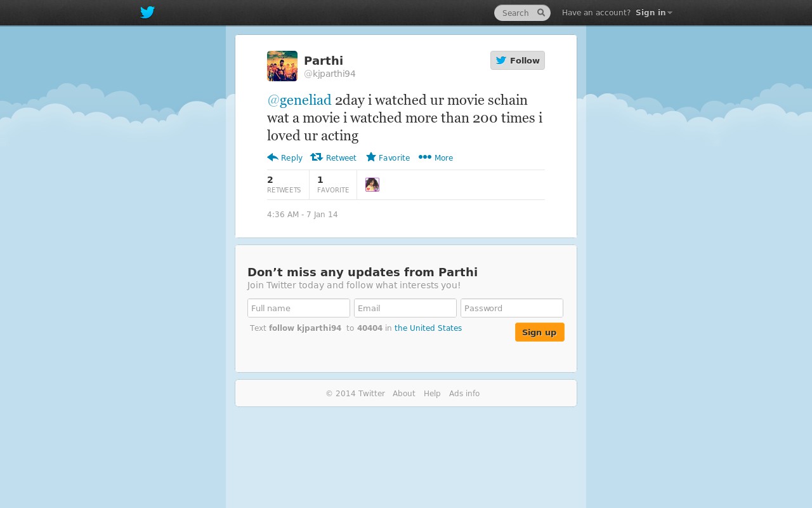This screenshot has height=508, width=812.
Task: Reply to the tweet
Action: [285, 157]
